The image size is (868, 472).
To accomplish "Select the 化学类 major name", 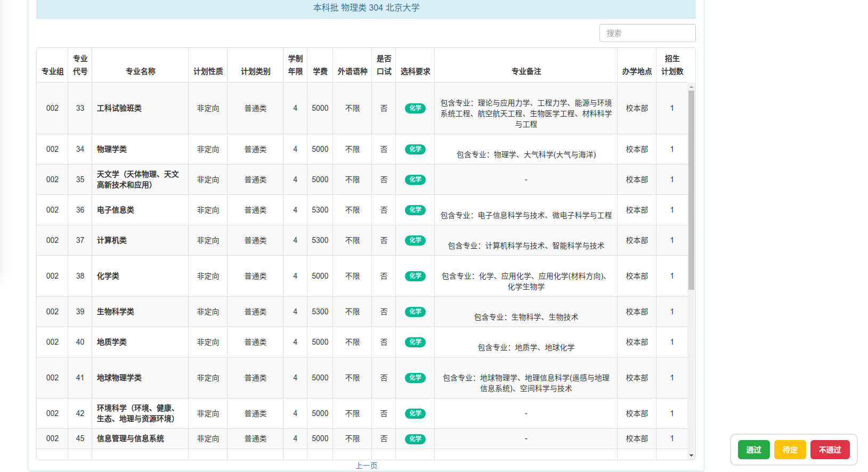I will pyautogui.click(x=108, y=276).
